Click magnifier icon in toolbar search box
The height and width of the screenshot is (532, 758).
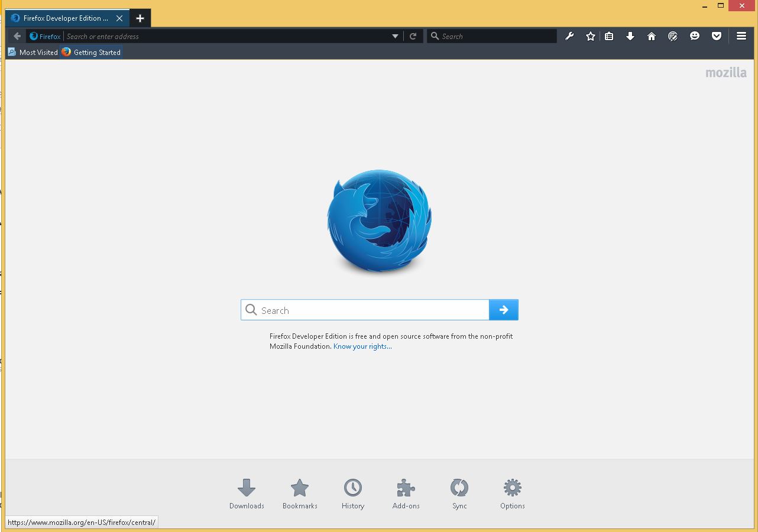tap(435, 36)
